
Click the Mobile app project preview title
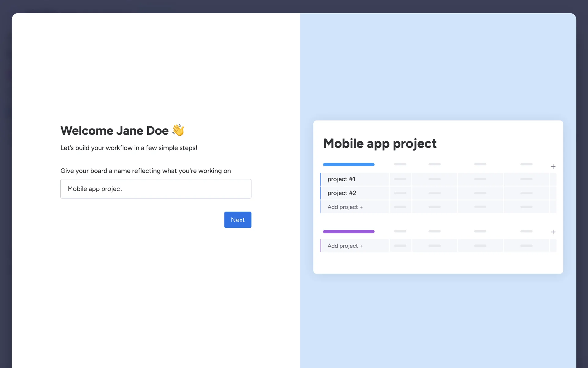click(x=379, y=144)
